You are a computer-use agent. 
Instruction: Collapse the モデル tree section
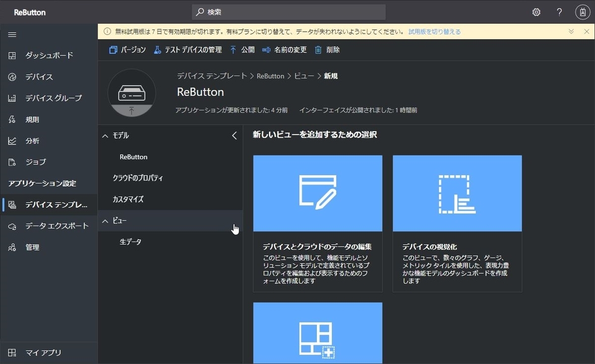coord(105,135)
